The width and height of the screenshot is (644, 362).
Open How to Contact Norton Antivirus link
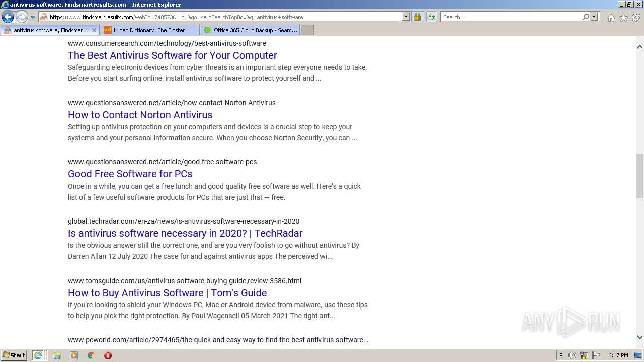140,115
